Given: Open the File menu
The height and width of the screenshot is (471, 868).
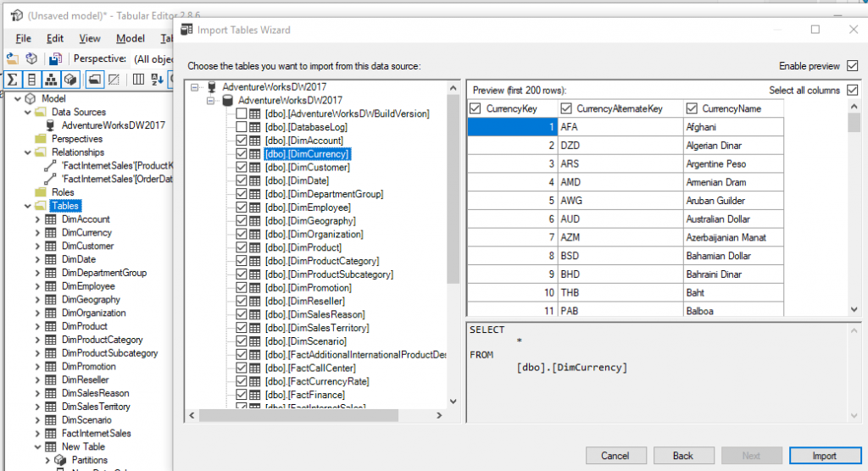Looking at the screenshot, I should 23,38.
